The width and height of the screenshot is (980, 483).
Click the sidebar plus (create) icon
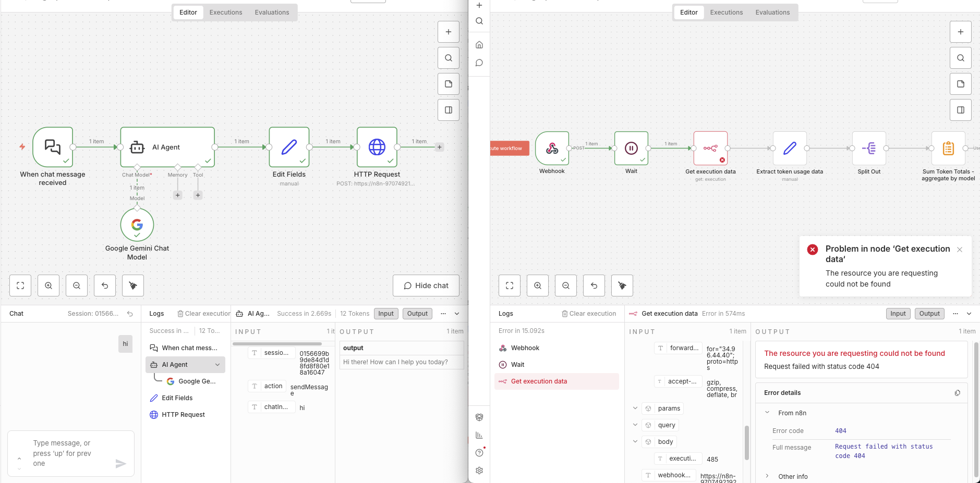(479, 5)
